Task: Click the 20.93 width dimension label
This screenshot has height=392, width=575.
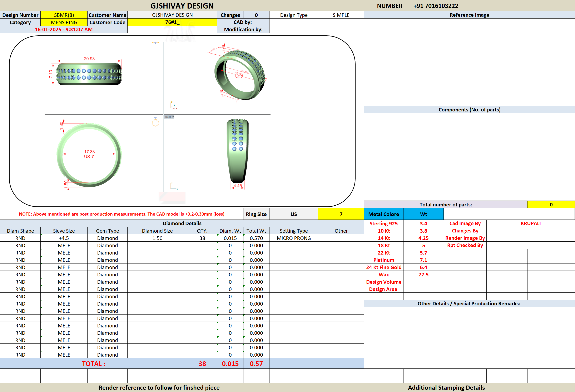Action: [x=89, y=59]
